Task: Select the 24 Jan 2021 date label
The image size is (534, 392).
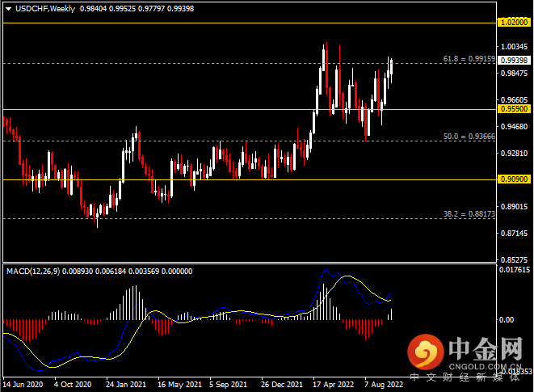Action: [x=126, y=385]
